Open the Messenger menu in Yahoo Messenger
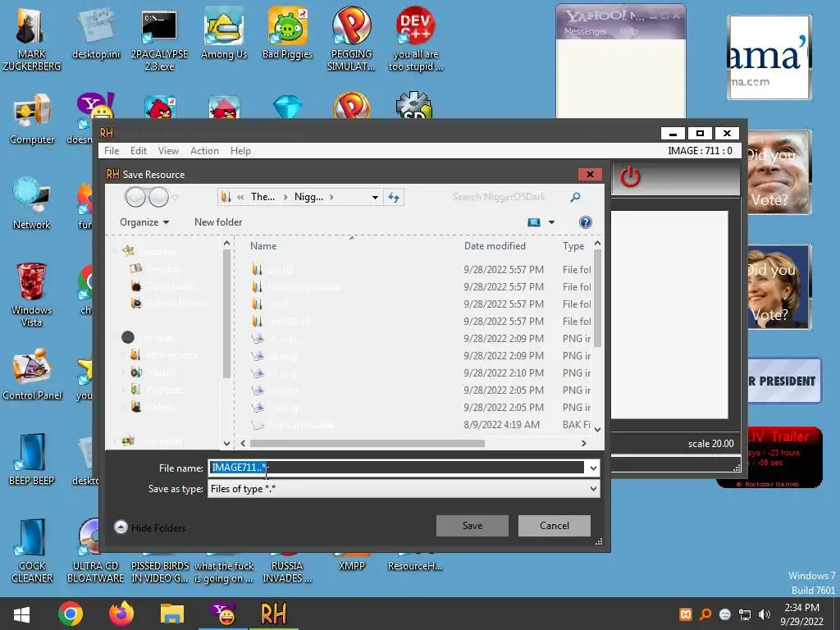The width and height of the screenshot is (840, 630). (585, 32)
